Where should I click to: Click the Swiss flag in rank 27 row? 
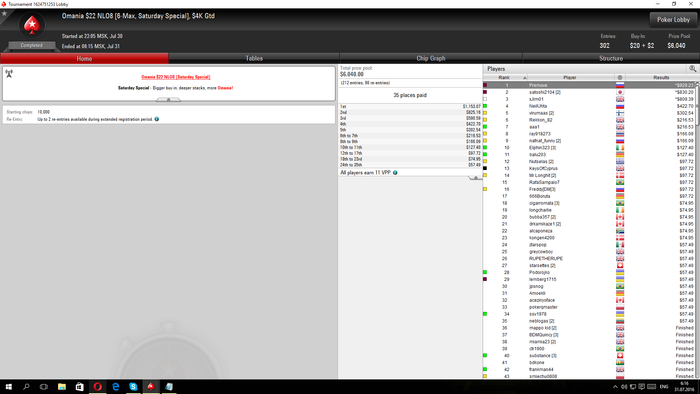point(620,265)
